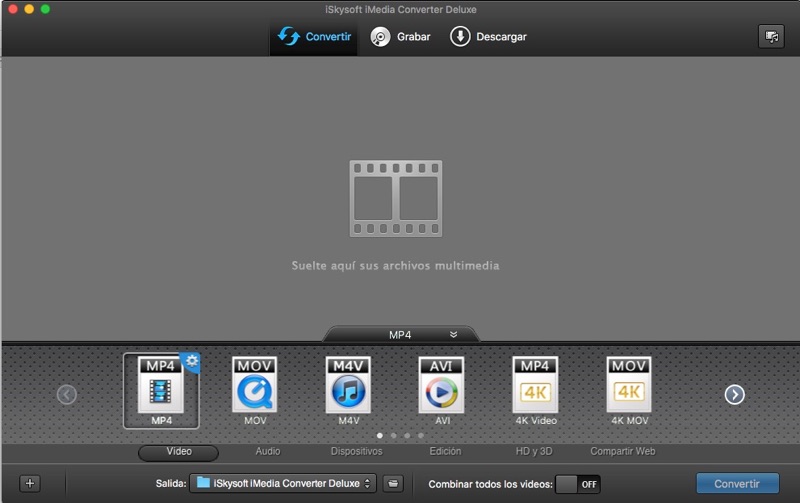This screenshot has height=503, width=800.
Task: Switch to the Convertir tab
Action: [x=314, y=37]
